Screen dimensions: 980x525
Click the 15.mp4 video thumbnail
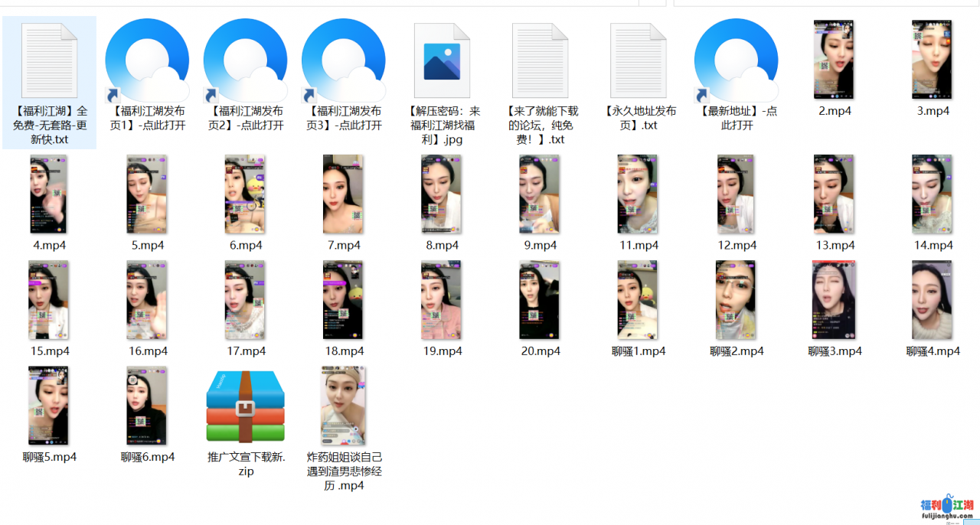pyautogui.click(x=48, y=300)
